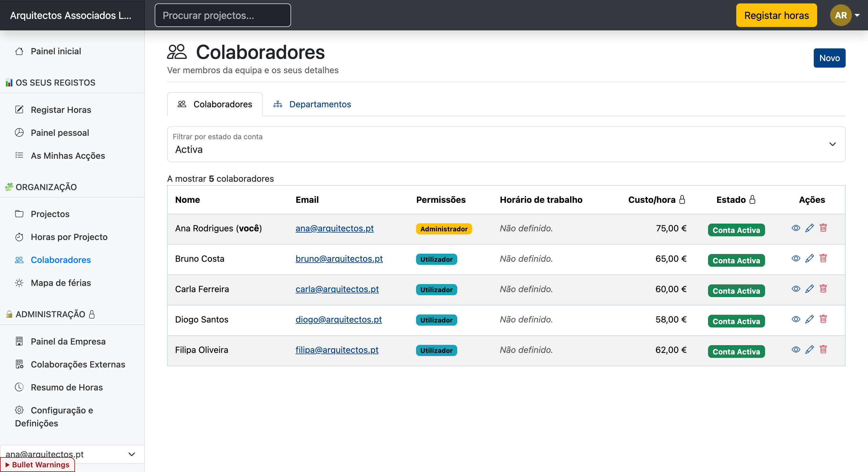The image size is (868, 472).
Task: Click the Novo button
Action: 829,58
